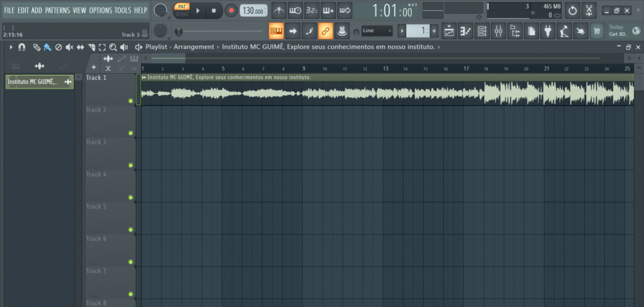644x307 pixels.
Task: Select the Zoom magnifier tool
Action: (x=113, y=47)
